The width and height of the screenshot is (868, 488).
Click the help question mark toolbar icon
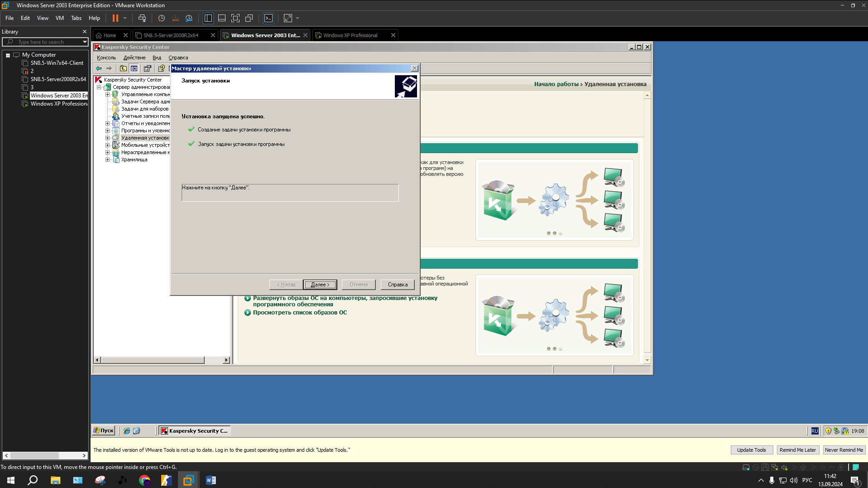pos(161,68)
